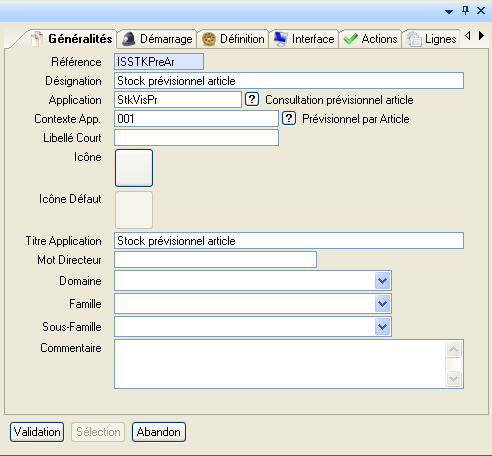Click the Commentaire scrollbar down arrow

(x=453, y=378)
